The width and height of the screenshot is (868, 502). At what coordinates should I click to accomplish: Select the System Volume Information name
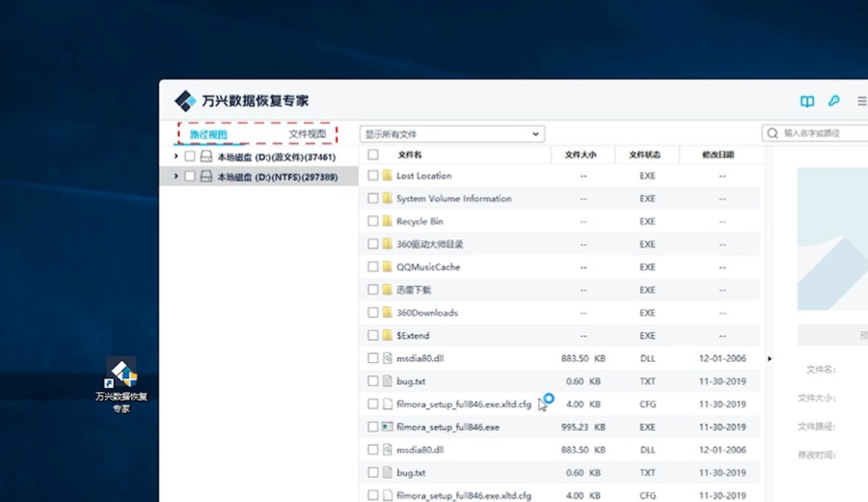[454, 198]
